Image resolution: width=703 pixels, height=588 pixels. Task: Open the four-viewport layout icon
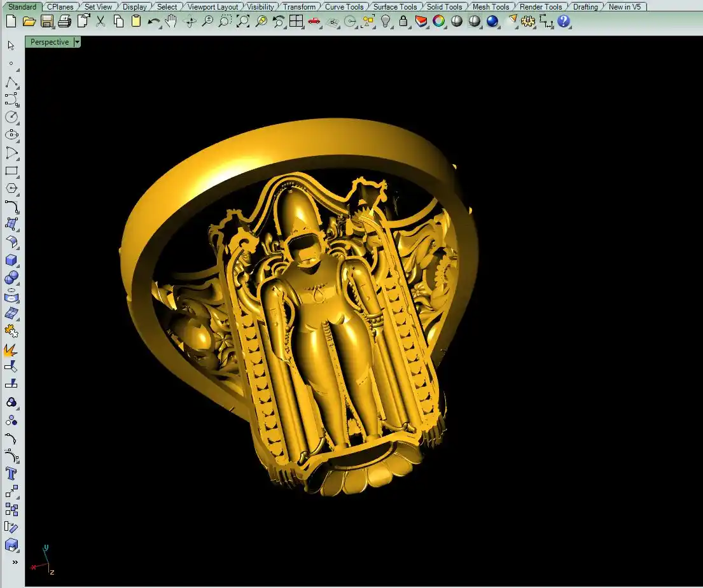[296, 21]
